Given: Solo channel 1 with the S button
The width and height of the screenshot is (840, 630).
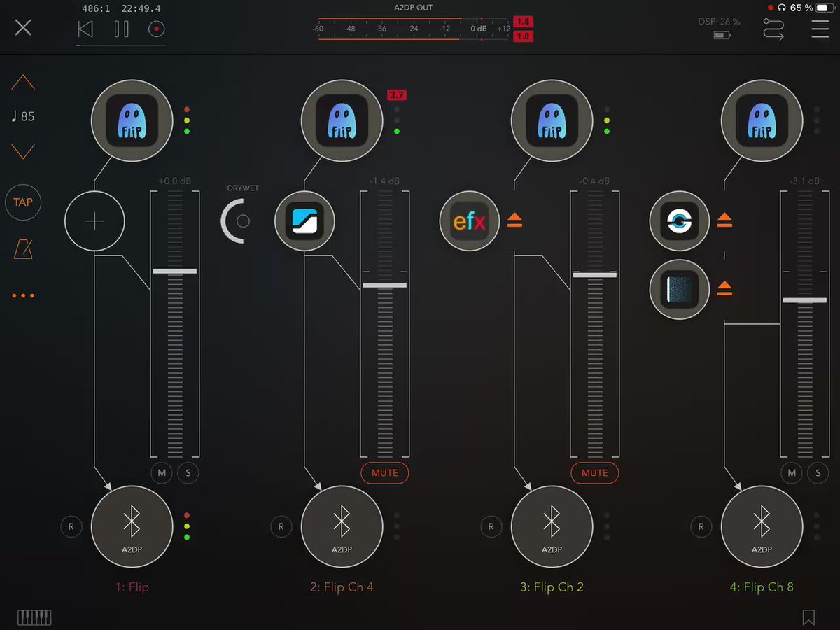Looking at the screenshot, I should pyautogui.click(x=188, y=473).
